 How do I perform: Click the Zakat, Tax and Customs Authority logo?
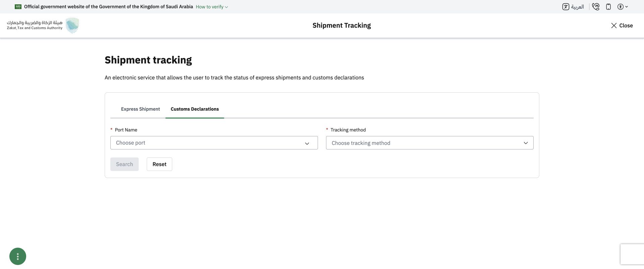[x=43, y=26]
